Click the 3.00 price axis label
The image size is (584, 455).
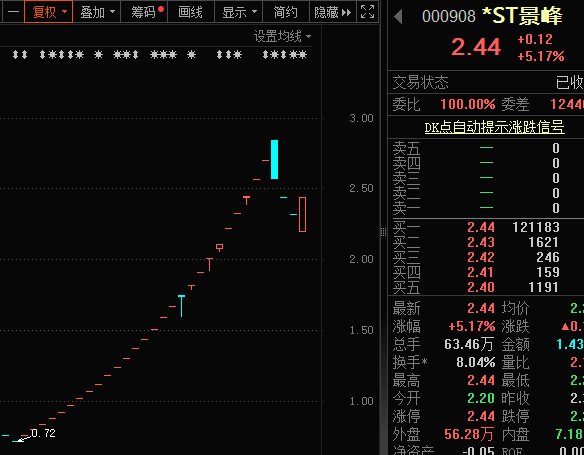pyautogui.click(x=361, y=118)
